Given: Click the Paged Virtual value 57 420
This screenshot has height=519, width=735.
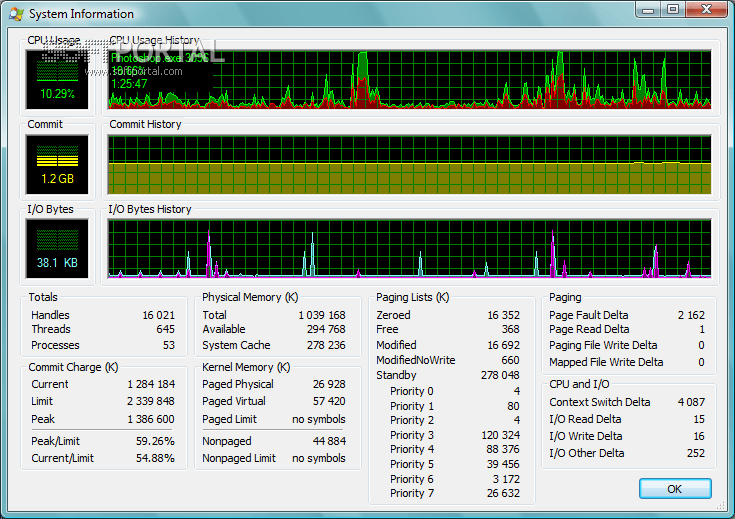Looking at the screenshot, I should (329, 401).
